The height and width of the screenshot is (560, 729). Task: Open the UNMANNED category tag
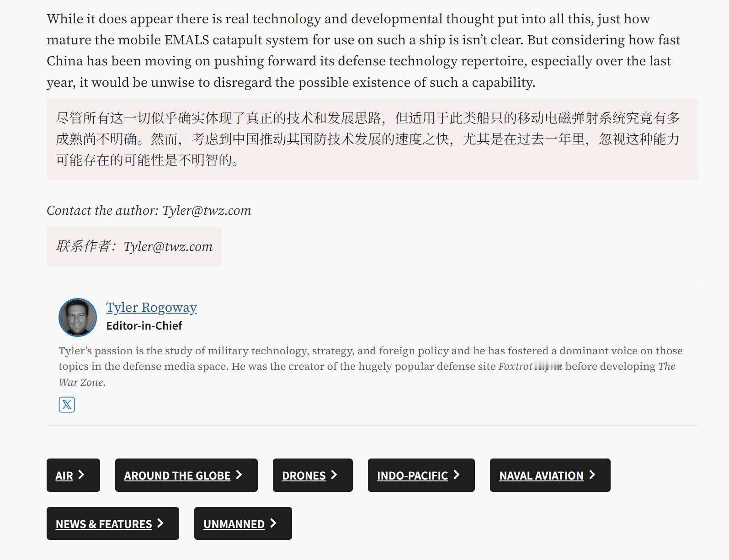243,523
